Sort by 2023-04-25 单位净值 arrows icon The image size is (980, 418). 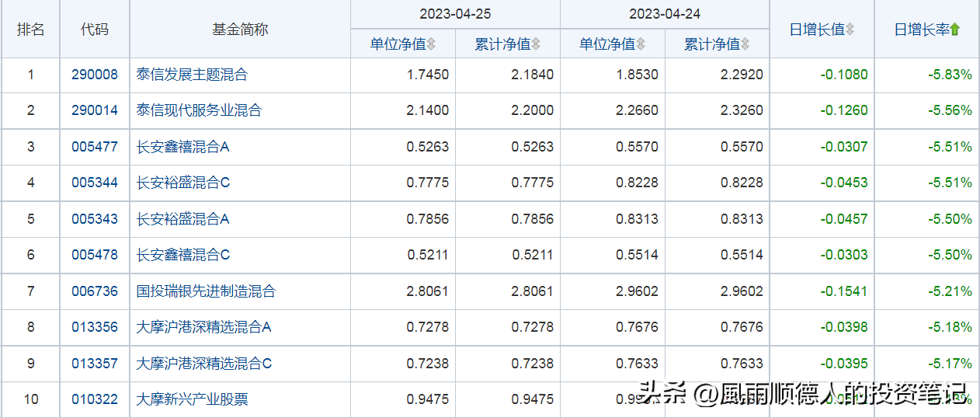tap(432, 45)
